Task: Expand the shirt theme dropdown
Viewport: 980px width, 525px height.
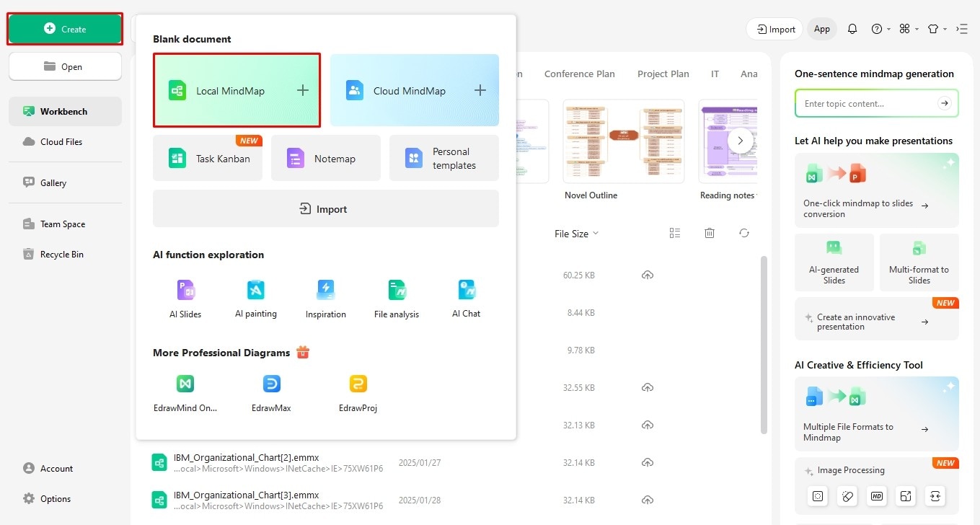Action: coord(937,29)
